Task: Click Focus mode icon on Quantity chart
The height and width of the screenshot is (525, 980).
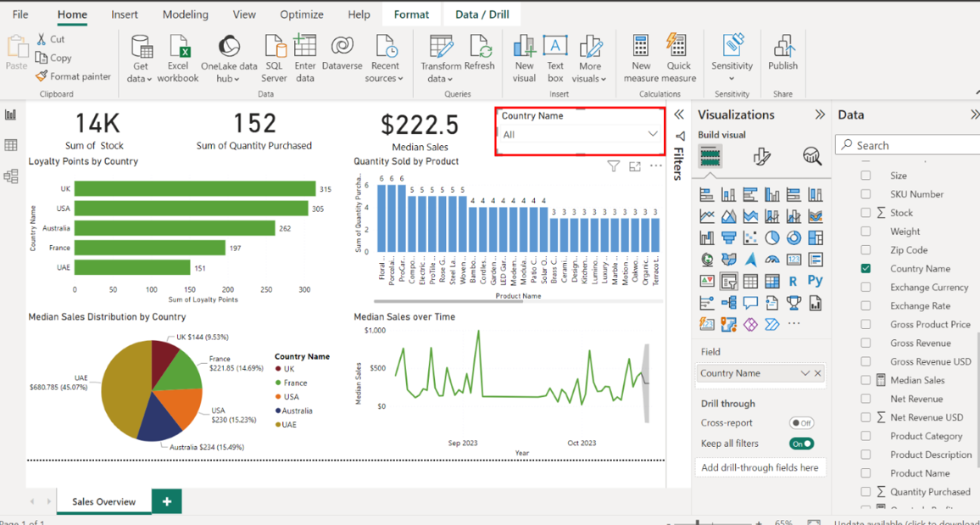Action: 635,166
